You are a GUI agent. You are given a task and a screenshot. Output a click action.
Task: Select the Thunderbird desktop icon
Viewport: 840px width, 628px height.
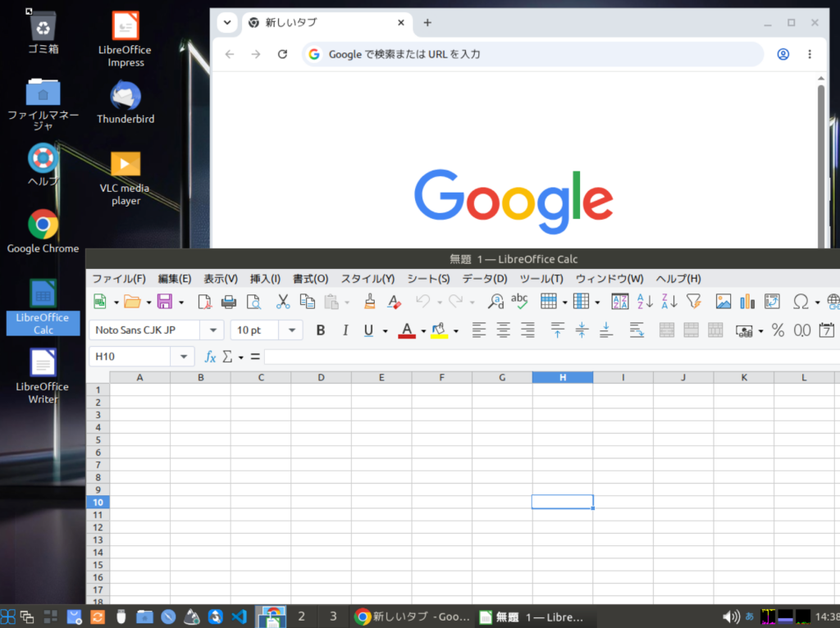[126, 102]
